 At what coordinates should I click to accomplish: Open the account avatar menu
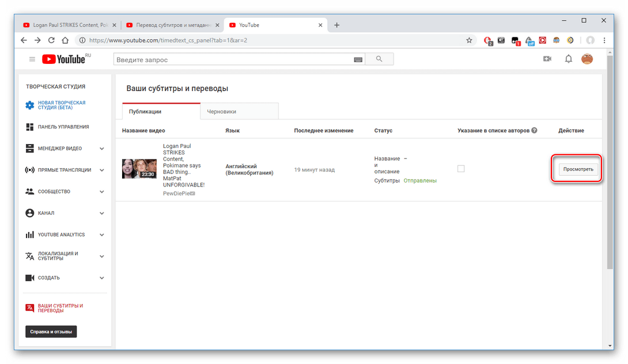point(587,59)
